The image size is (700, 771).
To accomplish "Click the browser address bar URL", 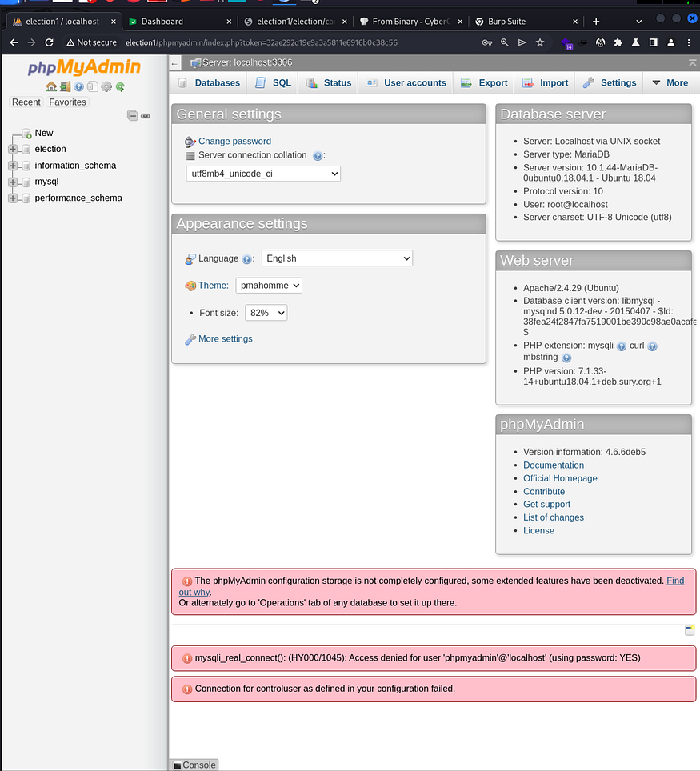I will coord(262,42).
